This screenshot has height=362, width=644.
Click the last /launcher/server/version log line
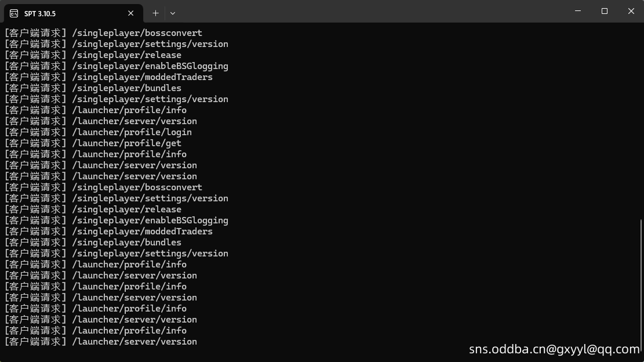coord(101,342)
